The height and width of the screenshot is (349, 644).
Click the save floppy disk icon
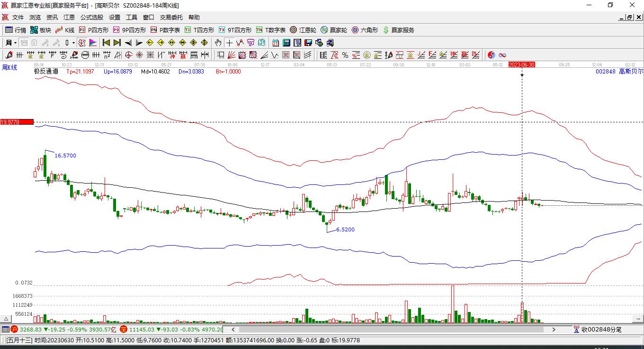pos(308,43)
